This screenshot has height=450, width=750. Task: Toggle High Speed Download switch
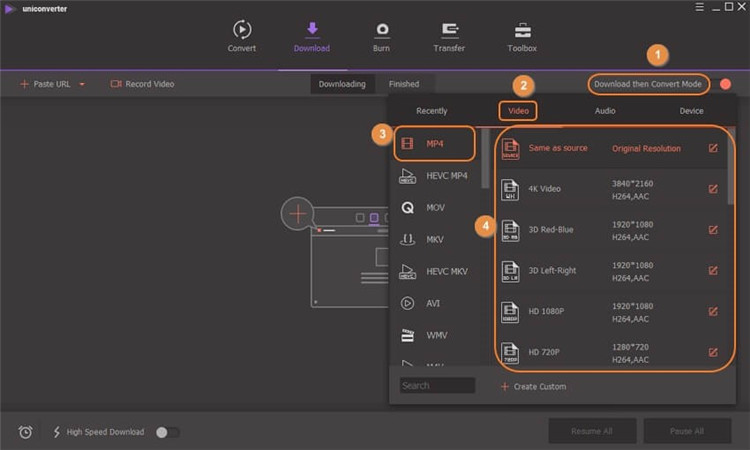[167, 432]
